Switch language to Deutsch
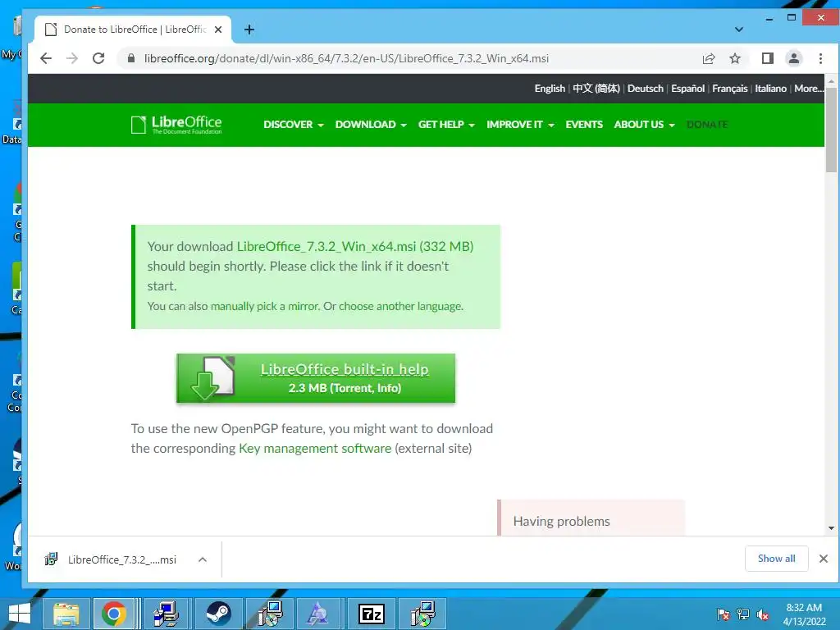 pos(646,89)
